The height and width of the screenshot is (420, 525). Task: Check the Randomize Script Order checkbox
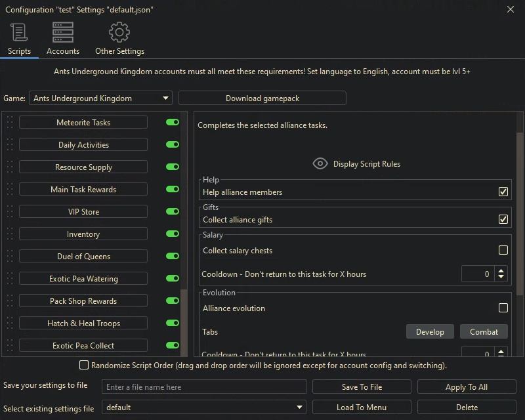point(84,365)
